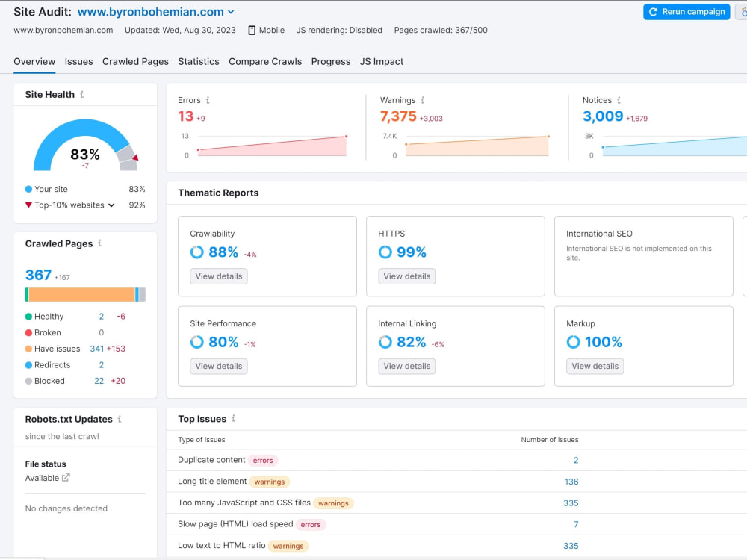Click the orange segment of crawled pages bar

(x=81, y=295)
